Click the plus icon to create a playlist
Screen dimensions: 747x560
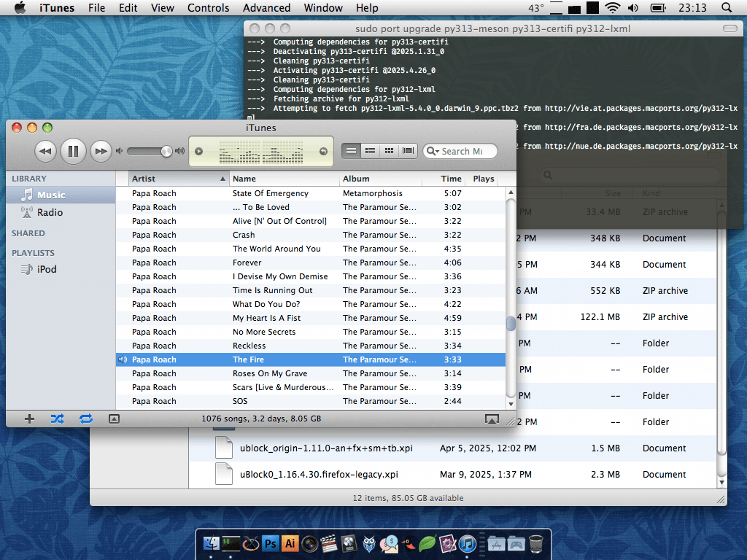tap(29, 419)
